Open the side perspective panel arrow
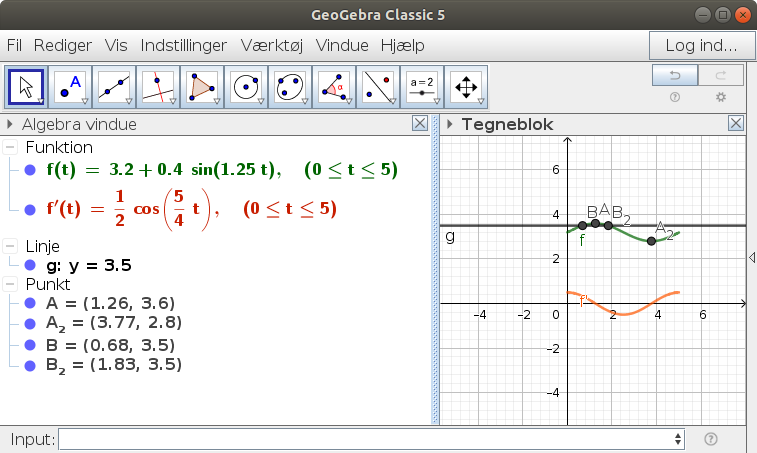The width and height of the screenshot is (757, 453). click(752, 257)
